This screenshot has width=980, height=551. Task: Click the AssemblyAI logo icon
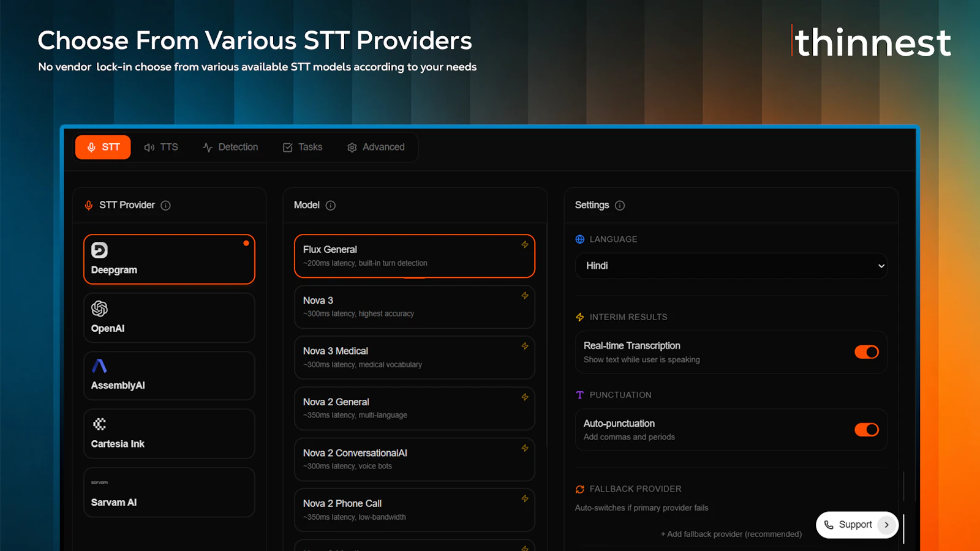coord(99,366)
